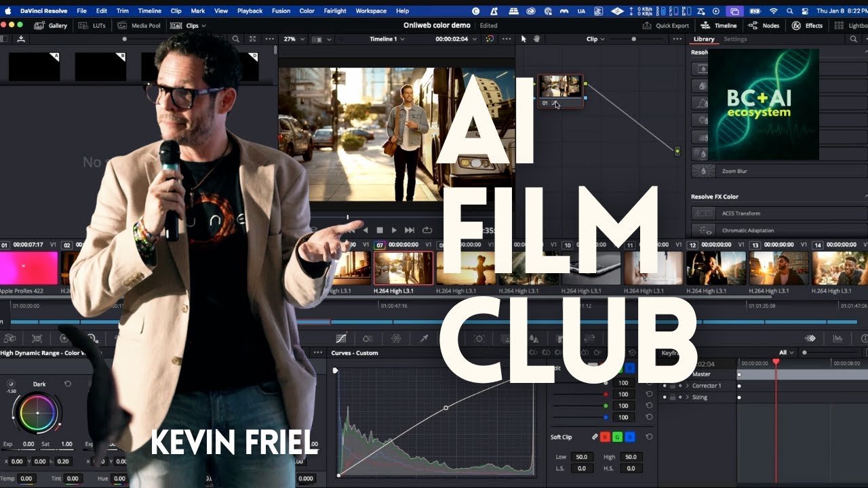This screenshot has height=488, width=868.
Task: Open the Gallery panel
Action: pyautogui.click(x=51, y=25)
